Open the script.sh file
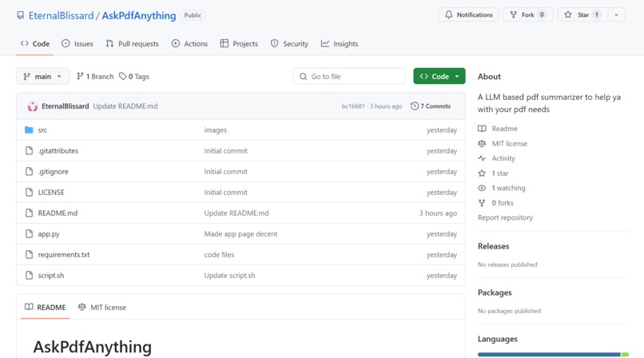This screenshot has height=358, width=644. pos(51,276)
